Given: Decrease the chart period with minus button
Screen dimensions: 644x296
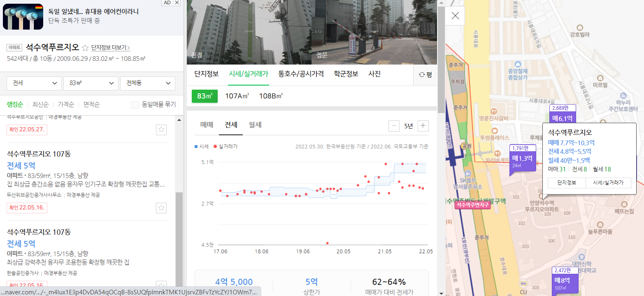Looking at the screenshot, I should tap(394, 126).
